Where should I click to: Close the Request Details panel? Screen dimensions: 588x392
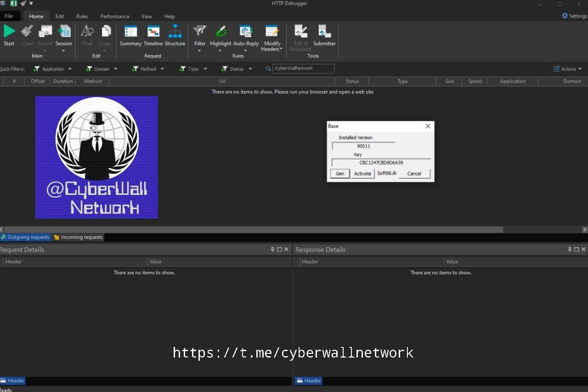(286, 250)
